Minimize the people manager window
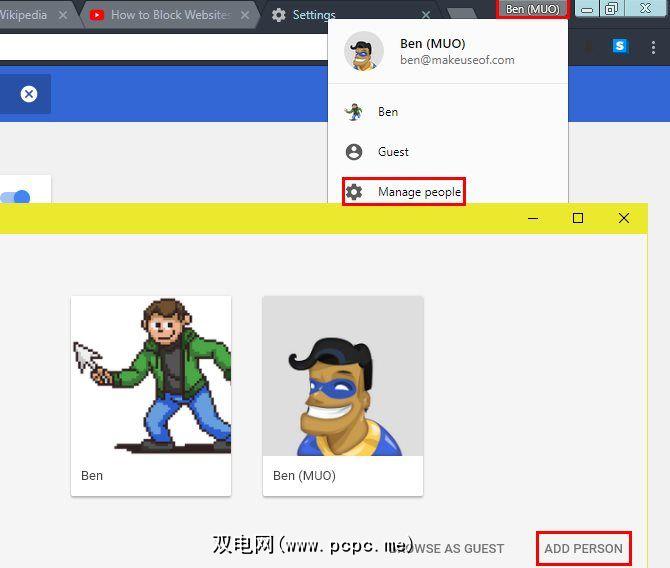The height and width of the screenshot is (568, 670). tap(533, 218)
